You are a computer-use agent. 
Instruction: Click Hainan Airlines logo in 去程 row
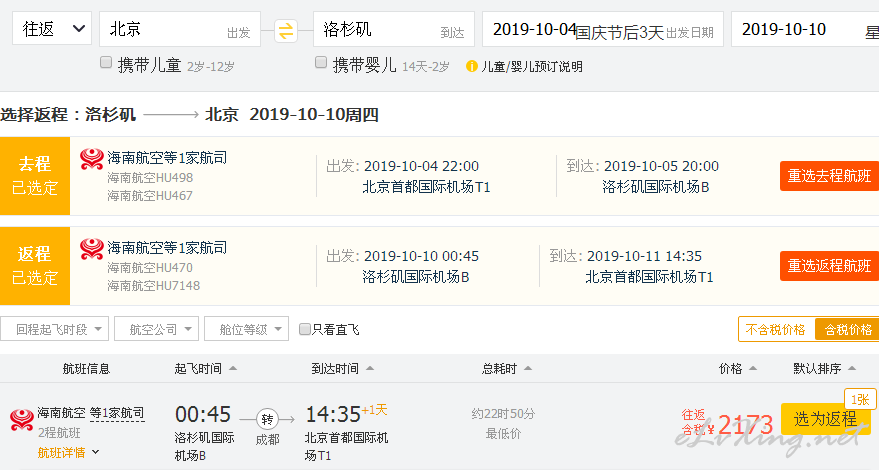[92, 159]
